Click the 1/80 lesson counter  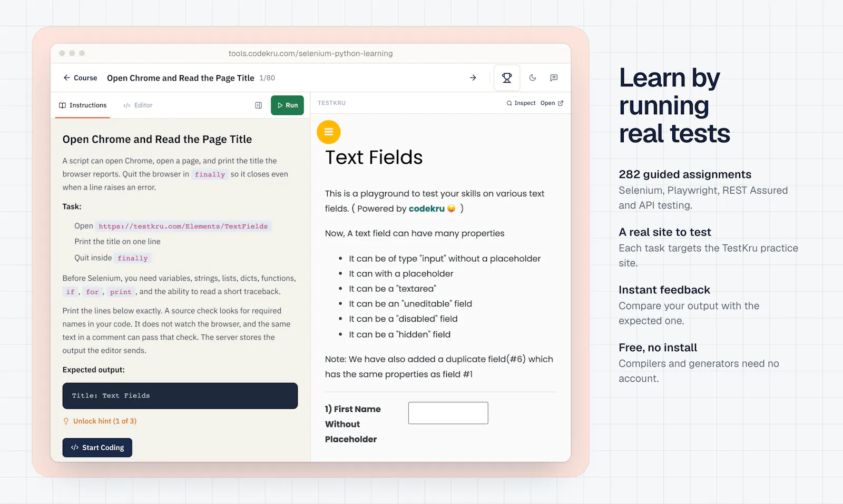(267, 78)
